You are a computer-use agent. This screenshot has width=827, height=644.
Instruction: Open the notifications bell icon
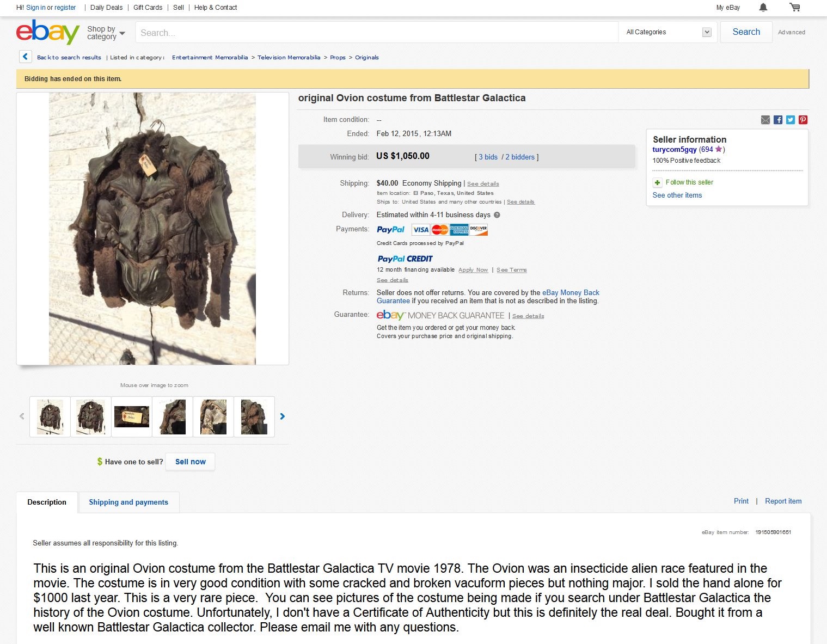pos(763,8)
